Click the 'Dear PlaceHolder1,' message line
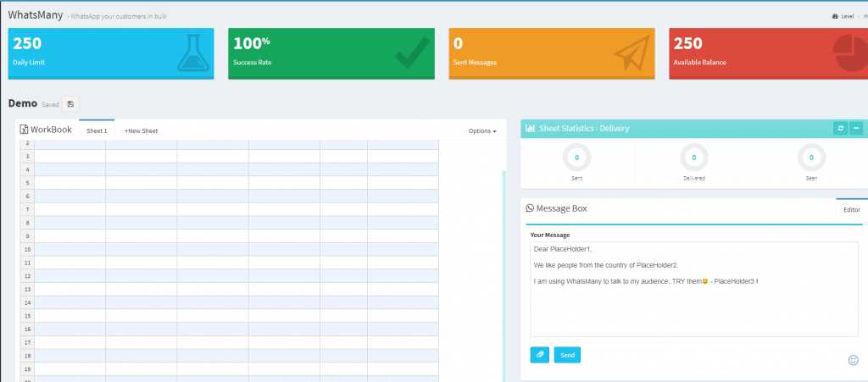868x382 pixels. coord(563,249)
